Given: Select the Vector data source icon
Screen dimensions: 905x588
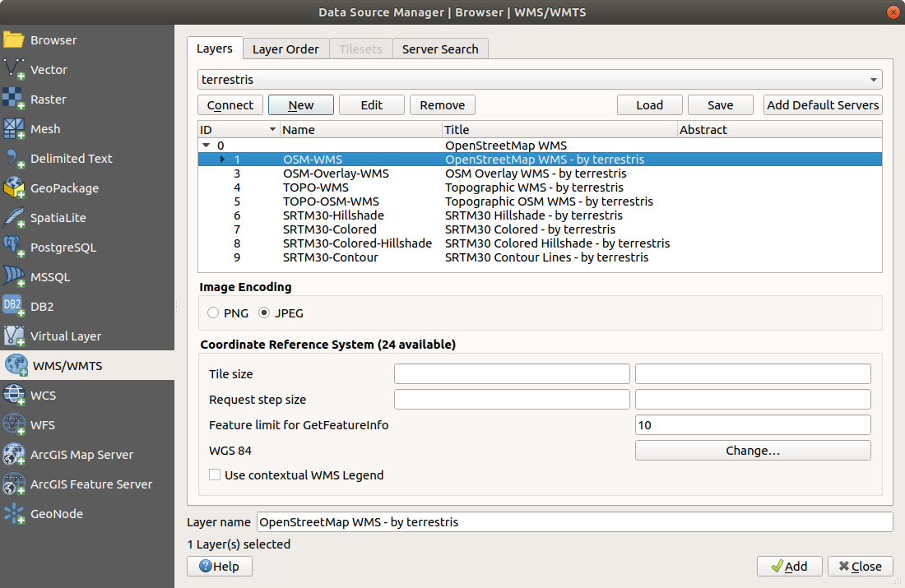Looking at the screenshot, I should pos(15,70).
